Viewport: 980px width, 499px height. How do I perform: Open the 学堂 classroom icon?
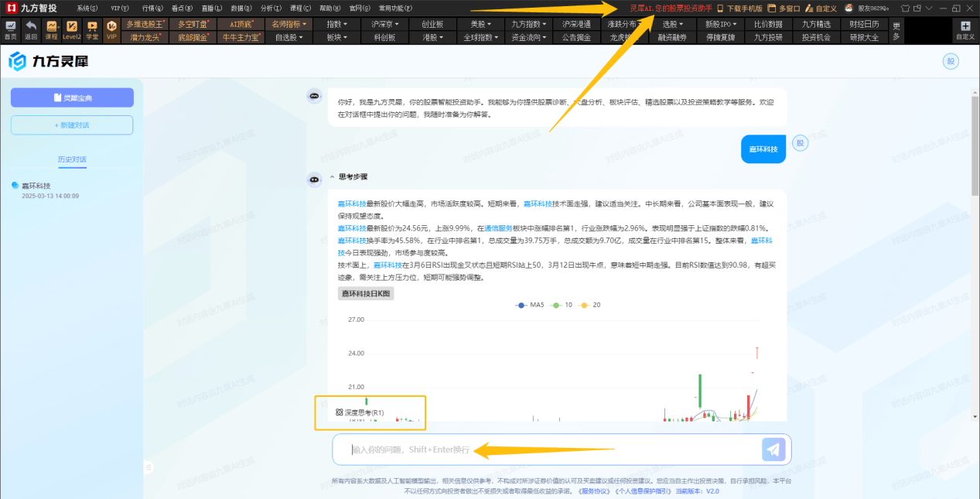[x=92, y=30]
